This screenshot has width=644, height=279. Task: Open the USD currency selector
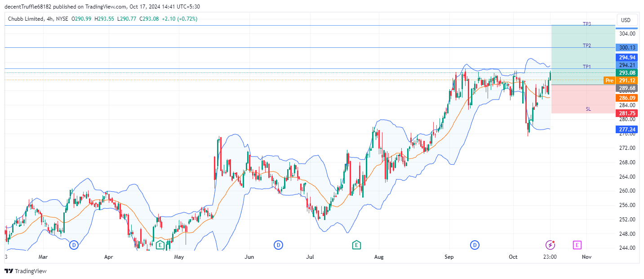click(626, 20)
